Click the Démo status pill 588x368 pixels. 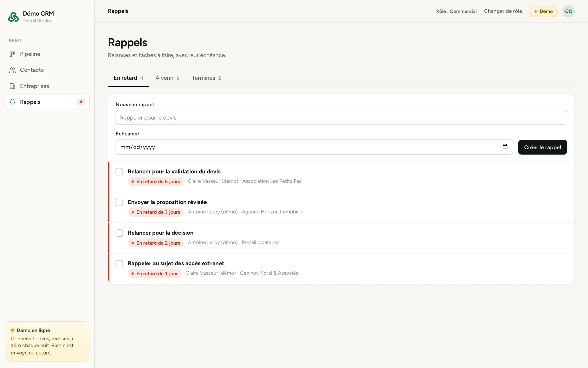click(544, 11)
